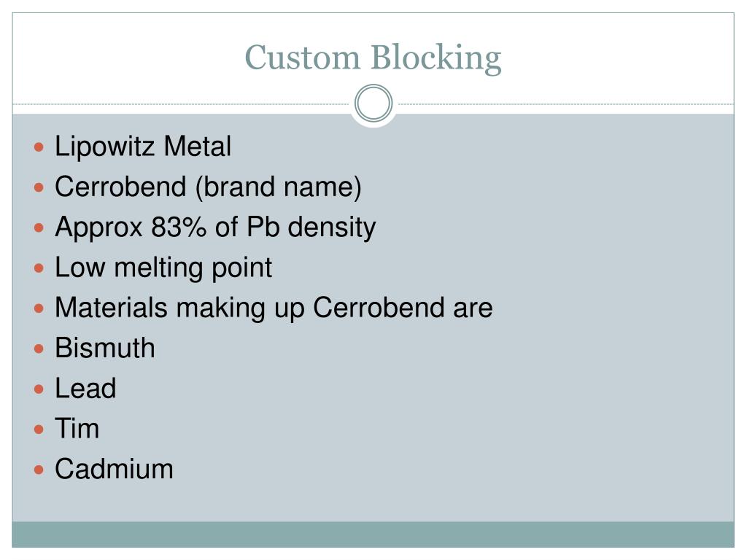Screen dimensions: 747x560
Task: Click the bullet dot next to 'Cerrobend (brand name)'
Action: click(39, 188)
